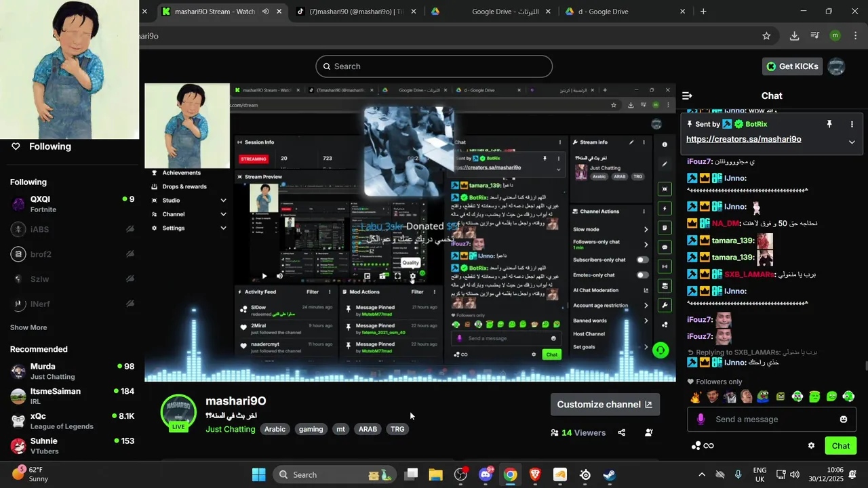Click the user icon beside share

click(x=649, y=432)
